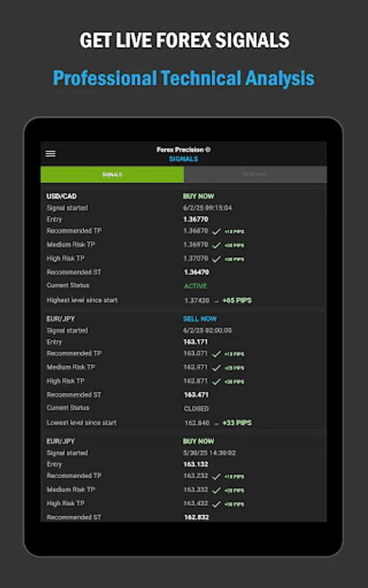Select the recommended TP value 163.071

click(195, 353)
